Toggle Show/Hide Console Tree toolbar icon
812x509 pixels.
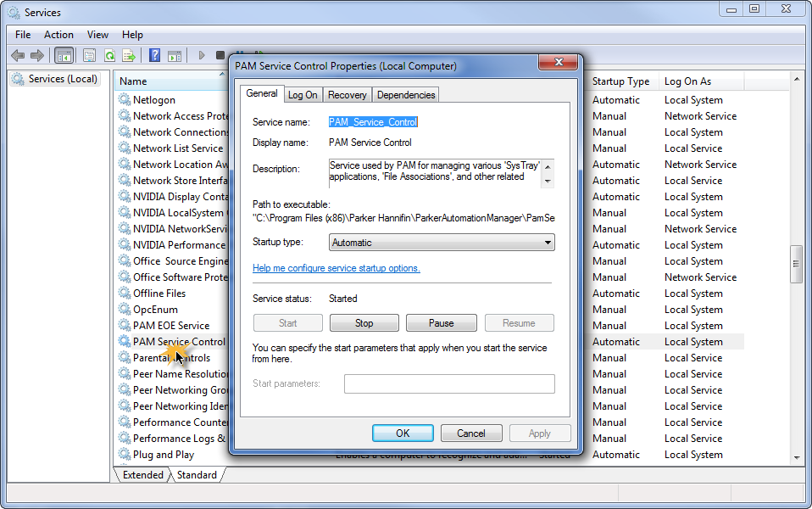[64, 55]
